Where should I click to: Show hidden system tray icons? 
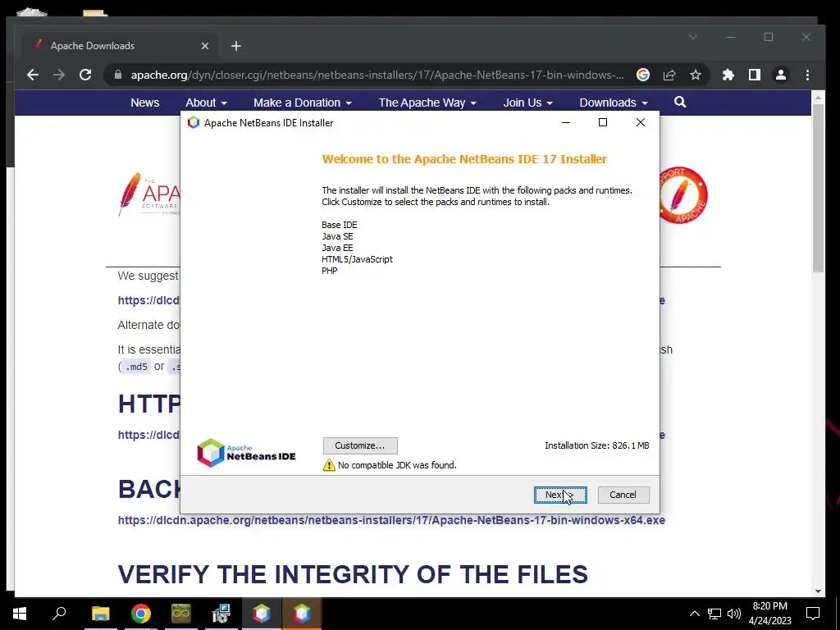tap(694, 614)
